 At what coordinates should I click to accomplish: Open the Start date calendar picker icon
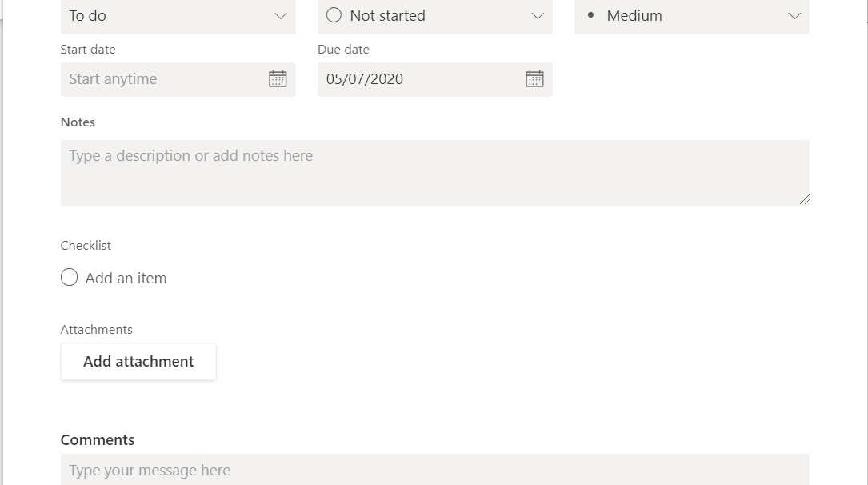point(278,79)
